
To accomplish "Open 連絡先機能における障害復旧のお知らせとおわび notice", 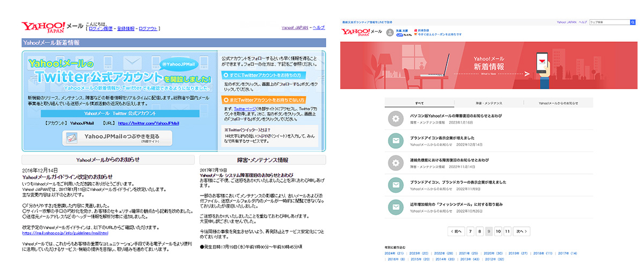I will click(450, 160).
